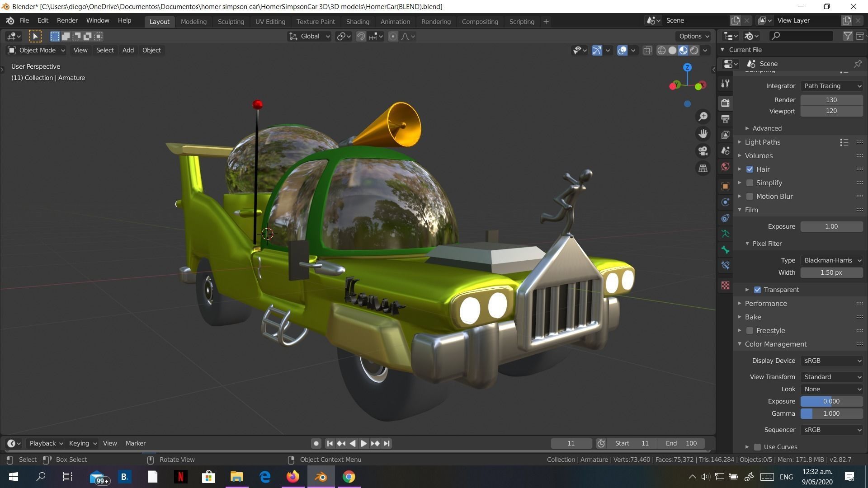The image size is (868, 488).
Task: Open the Object properties tab
Action: click(725, 186)
